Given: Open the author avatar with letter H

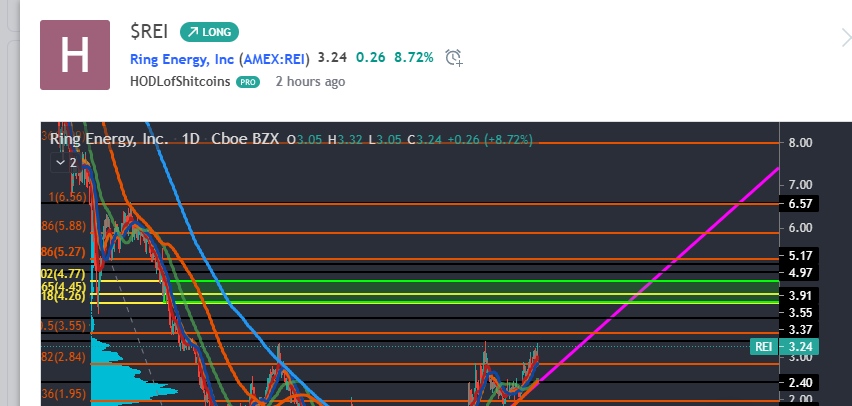Looking at the screenshot, I should click(x=75, y=55).
